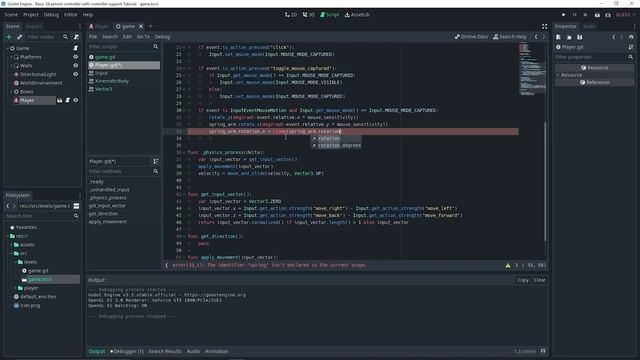Switch to the Import dock tab
This screenshot has width=640, height=360.
tap(33, 27)
